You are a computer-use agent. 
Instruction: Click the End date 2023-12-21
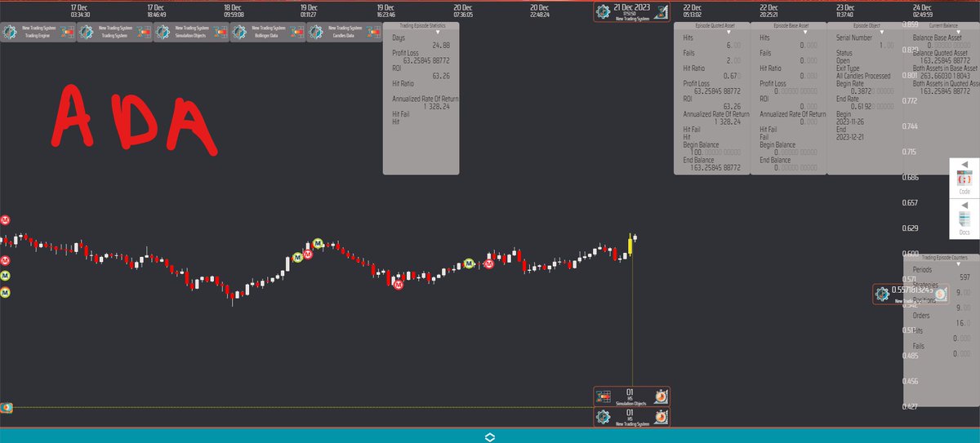[851, 137]
